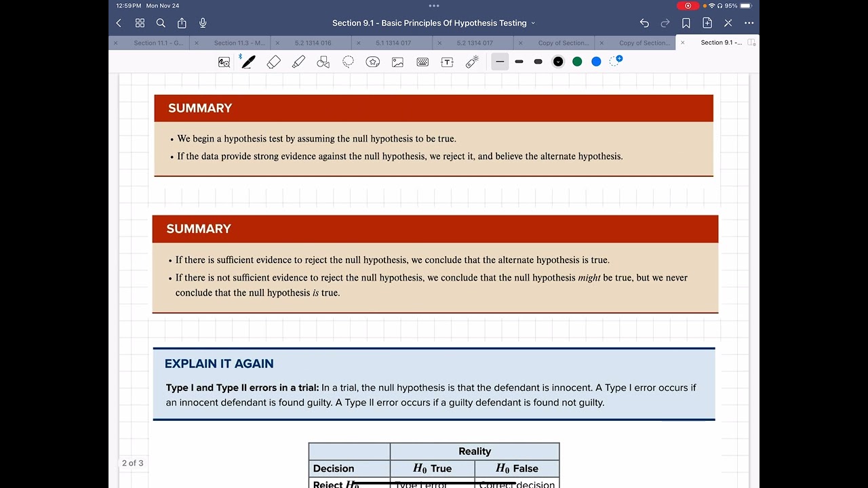Start audio recording with microphone icon
Viewport: 868px width, 488px height.
pyautogui.click(x=203, y=23)
